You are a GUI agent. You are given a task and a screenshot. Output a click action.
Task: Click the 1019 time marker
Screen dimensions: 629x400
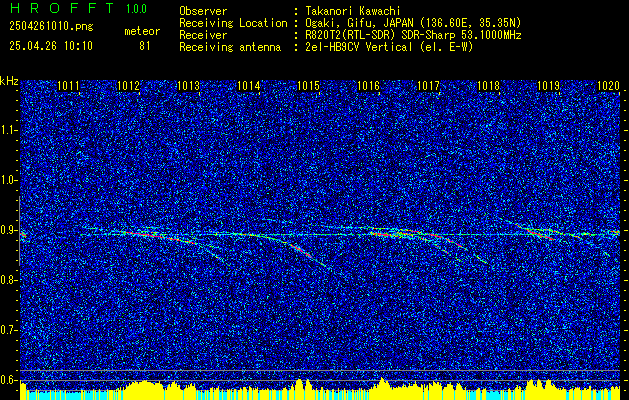coord(548,86)
